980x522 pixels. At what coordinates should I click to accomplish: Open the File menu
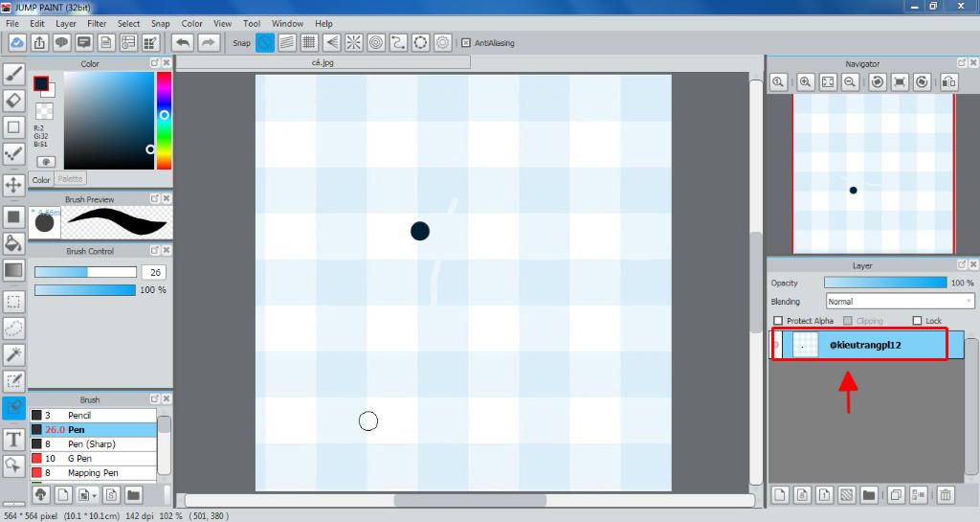[x=11, y=23]
